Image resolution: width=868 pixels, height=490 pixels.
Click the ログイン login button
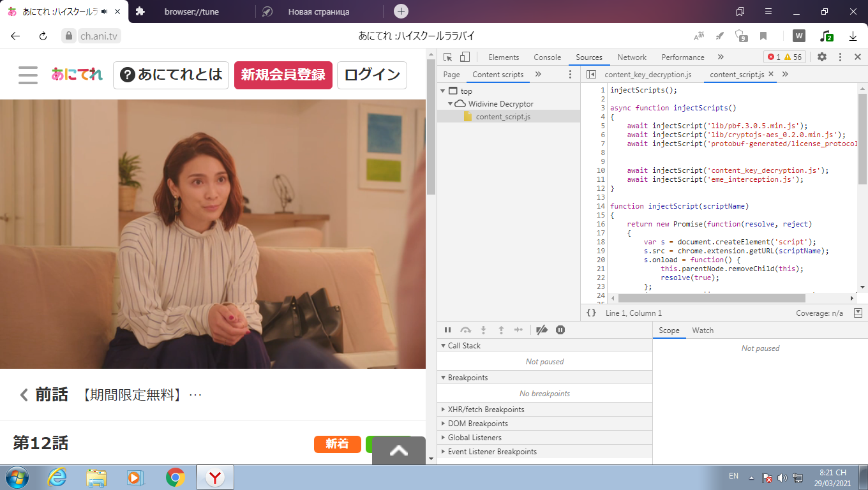click(371, 75)
